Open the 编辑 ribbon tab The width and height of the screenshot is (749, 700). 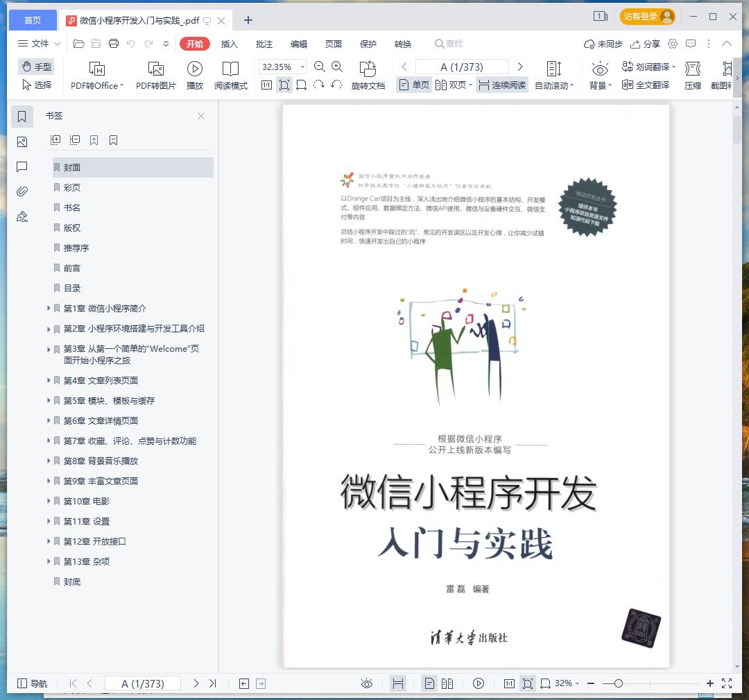(299, 44)
